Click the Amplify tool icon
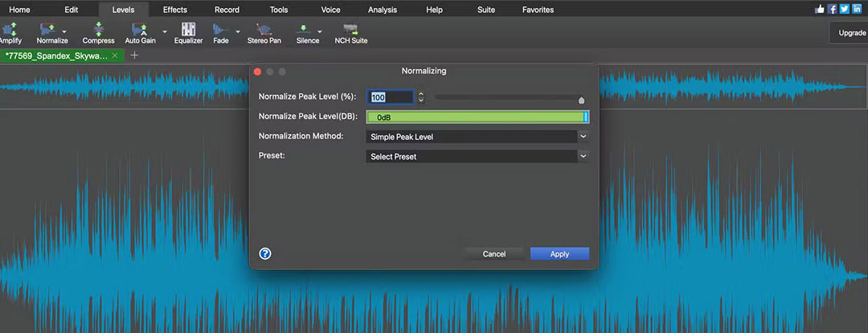Image resolution: width=868 pixels, height=333 pixels. pos(10,30)
